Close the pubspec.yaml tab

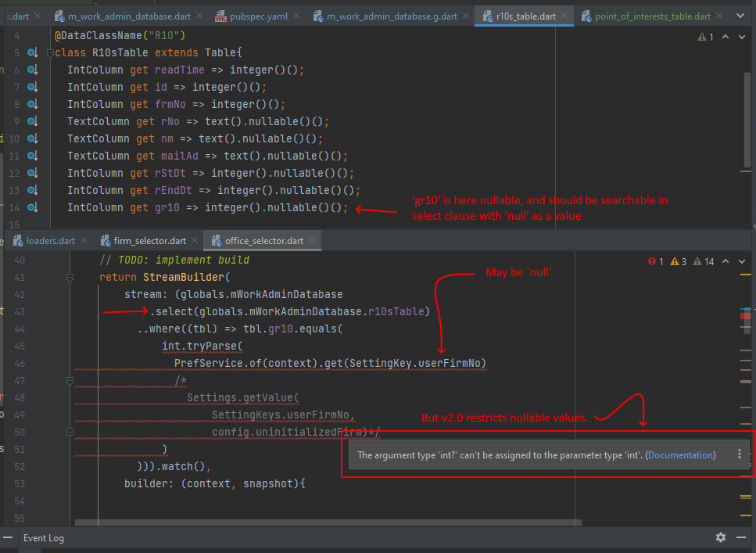tap(296, 16)
